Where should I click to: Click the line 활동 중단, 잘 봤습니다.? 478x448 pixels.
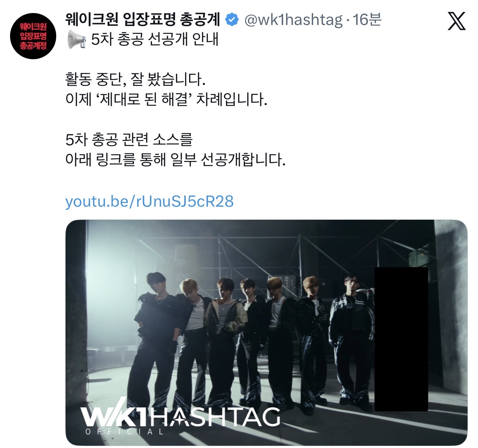coord(136,79)
